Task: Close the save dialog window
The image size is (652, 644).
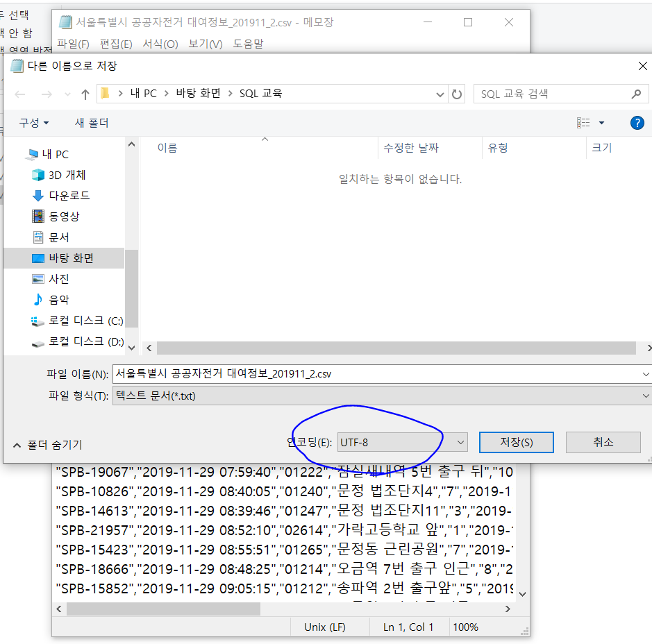Action: [x=642, y=66]
